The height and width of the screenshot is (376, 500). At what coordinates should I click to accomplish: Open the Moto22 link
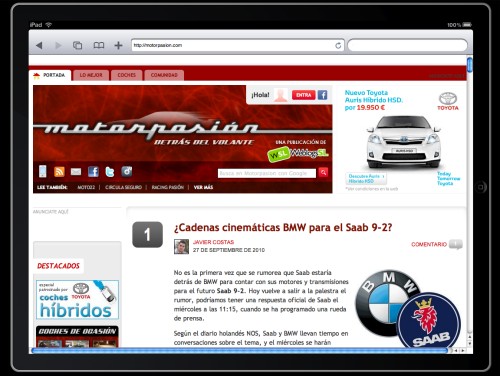86,187
